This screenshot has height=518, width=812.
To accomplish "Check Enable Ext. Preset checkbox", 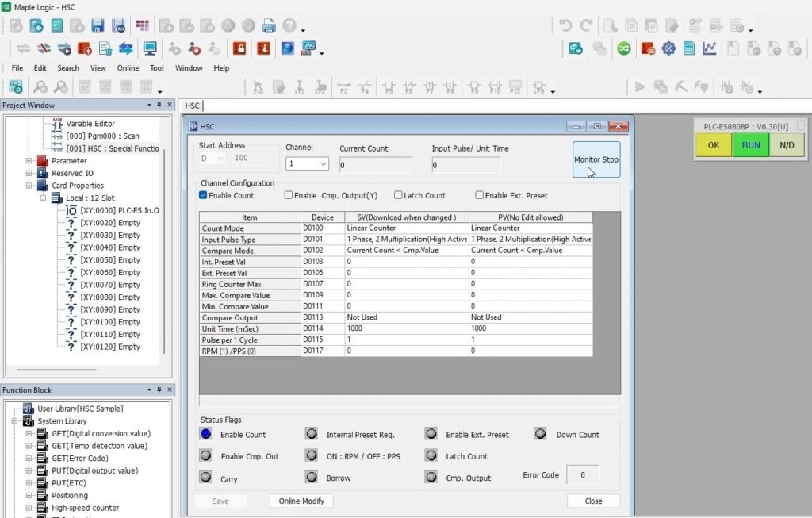I will click(479, 195).
